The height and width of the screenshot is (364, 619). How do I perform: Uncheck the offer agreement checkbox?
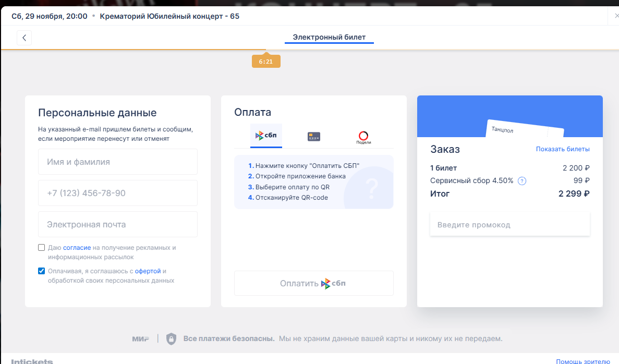(42, 271)
